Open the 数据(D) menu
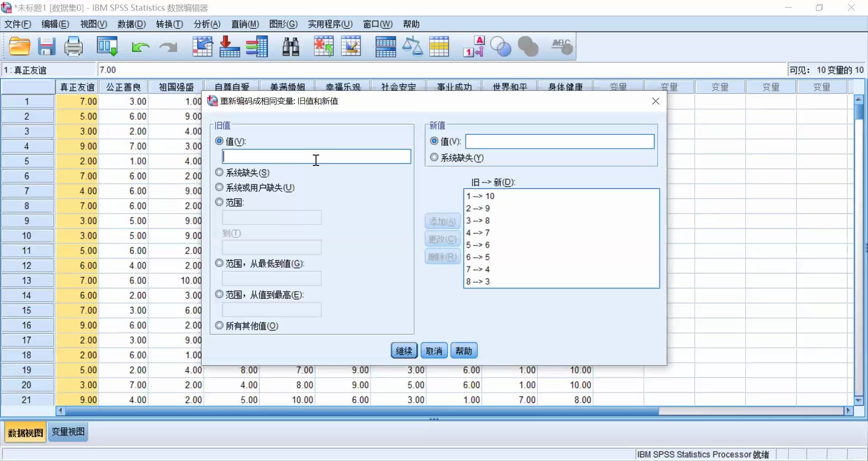The image size is (868, 461). [132, 24]
